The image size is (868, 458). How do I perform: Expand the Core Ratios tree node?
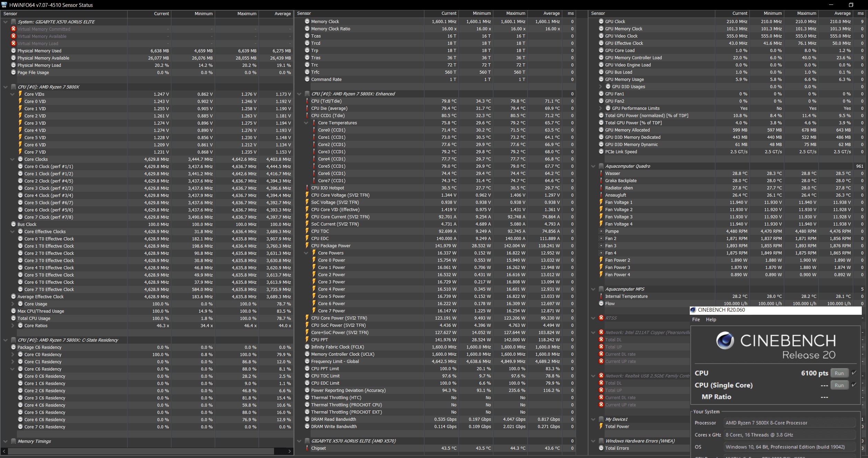(12, 325)
